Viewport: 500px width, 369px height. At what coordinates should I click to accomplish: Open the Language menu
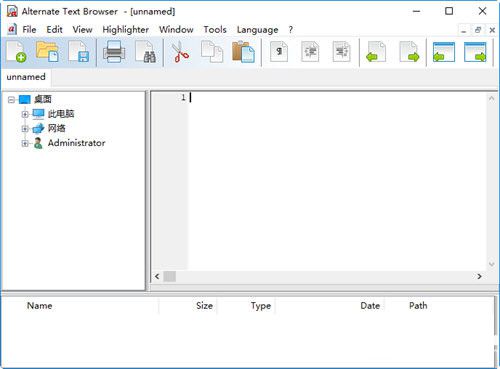(x=257, y=30)
